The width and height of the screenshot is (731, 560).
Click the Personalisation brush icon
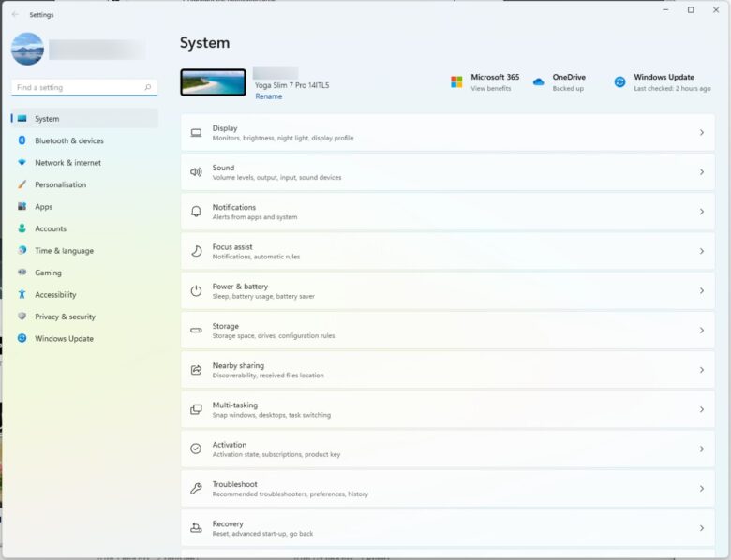coord(22,184)
